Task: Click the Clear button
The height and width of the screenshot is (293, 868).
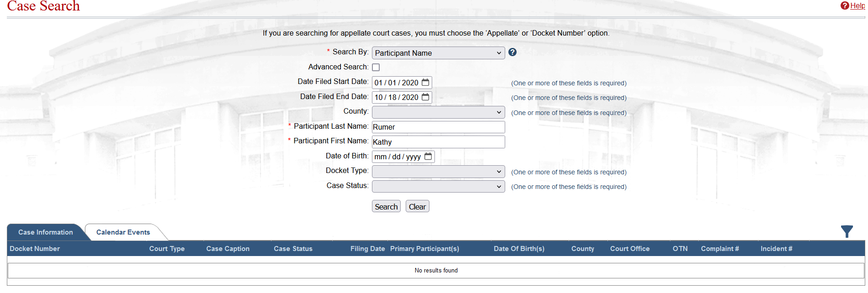Action: point(417,206)
